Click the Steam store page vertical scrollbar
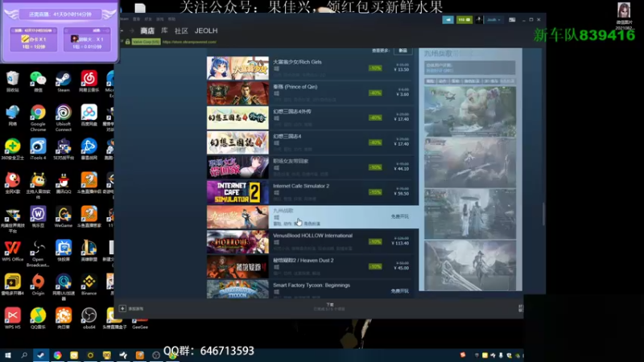The image size is (644, 362). [543, 213]
